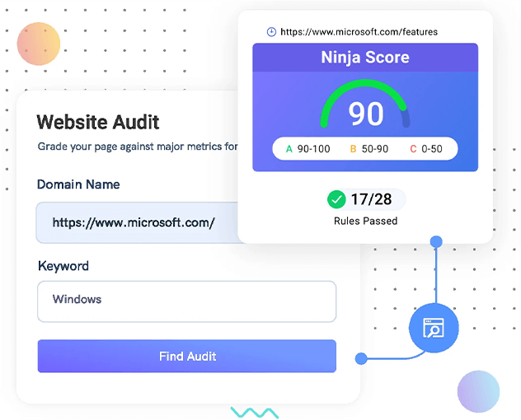Click the clock icon beside the URL
521x420 pixels.
point(271,32)
